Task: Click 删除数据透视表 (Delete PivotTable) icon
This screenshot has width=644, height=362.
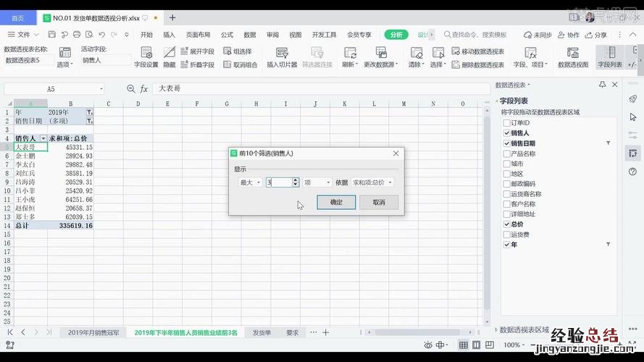Action: tap(456, 64)
